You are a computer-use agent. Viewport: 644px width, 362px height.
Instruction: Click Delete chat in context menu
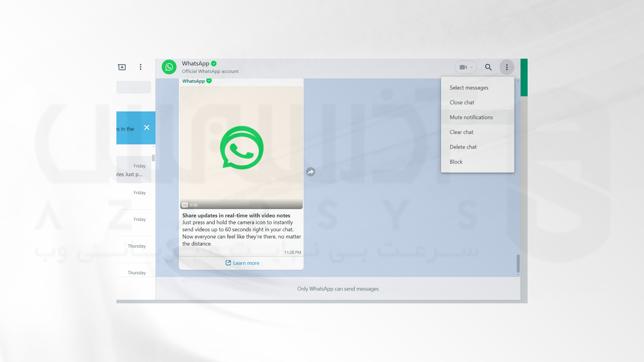point(463,146)
